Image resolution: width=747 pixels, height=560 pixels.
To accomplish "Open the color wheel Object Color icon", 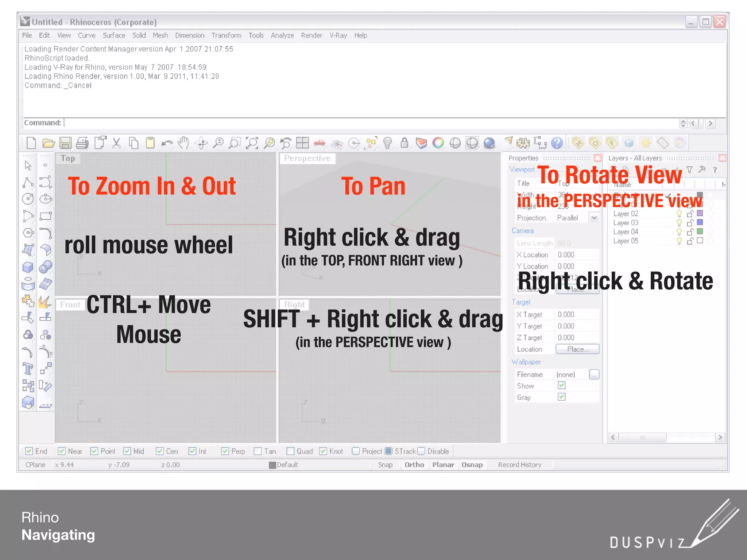I will click(x=438, y=143).
